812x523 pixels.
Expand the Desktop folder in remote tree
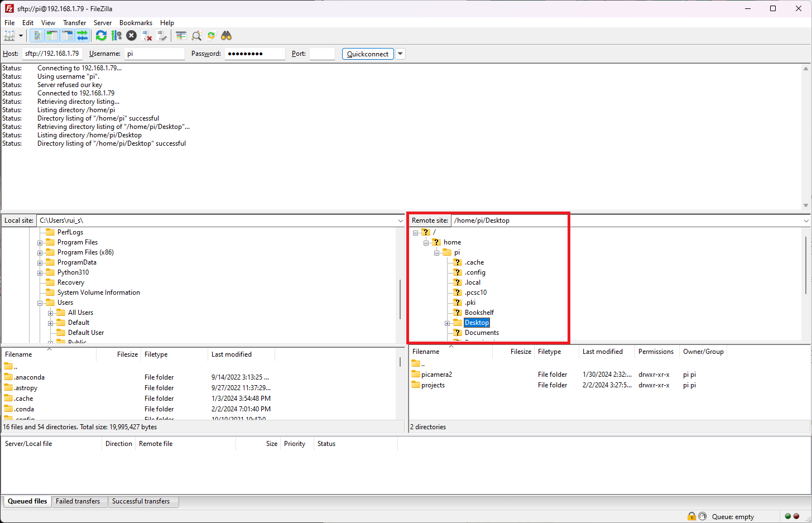tap(447, 323)
